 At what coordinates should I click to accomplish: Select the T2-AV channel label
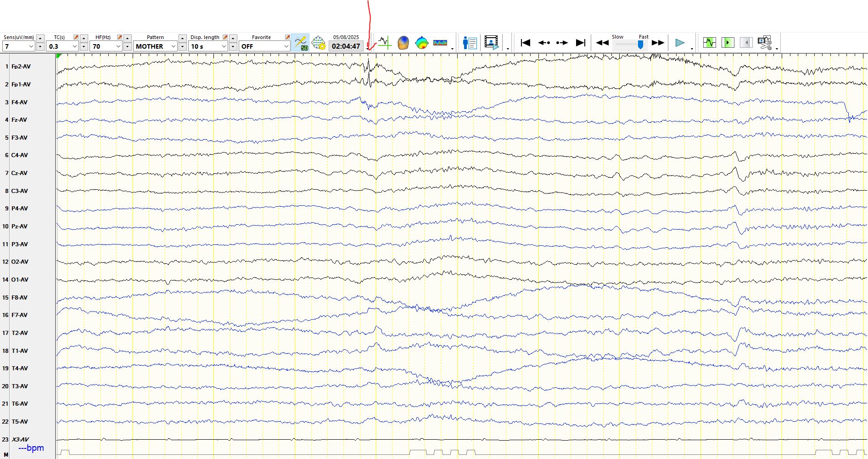19,333
